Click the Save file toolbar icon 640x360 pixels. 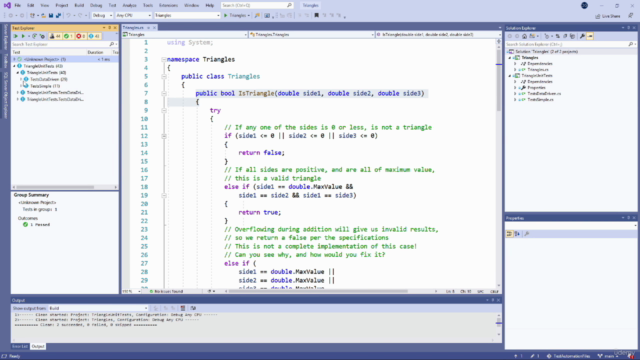tap(51, 16)
